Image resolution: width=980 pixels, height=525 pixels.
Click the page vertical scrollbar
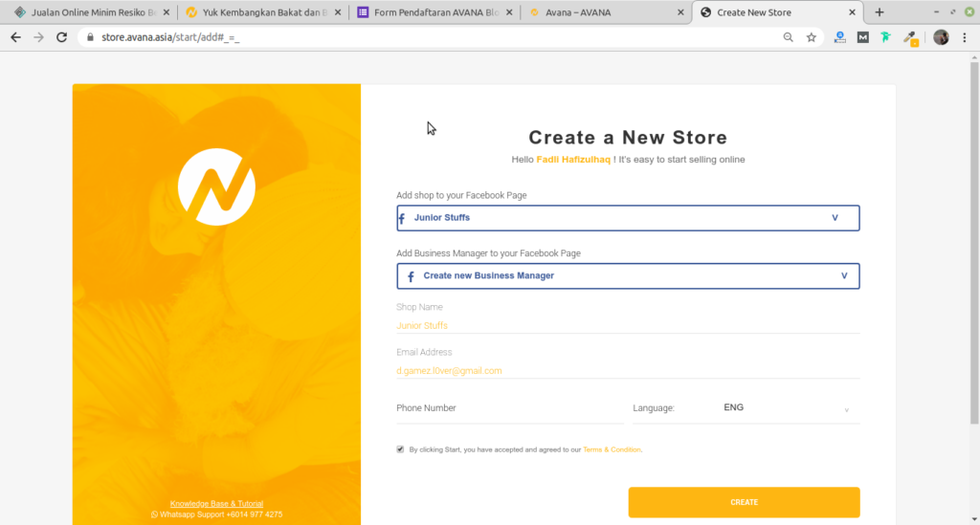click(x=974, y=242)
